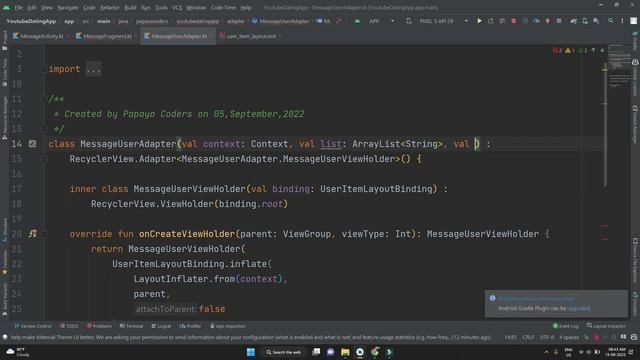Open the App Inspection tool window
Viewport: 640px width, 360px height.
coord(227,326)
